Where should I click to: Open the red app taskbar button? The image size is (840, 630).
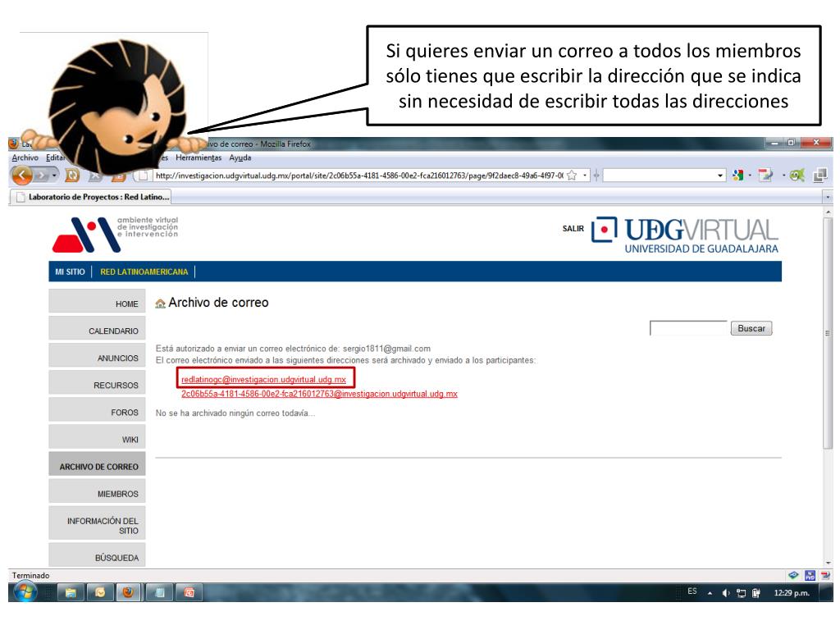click(x=189, y=592)
